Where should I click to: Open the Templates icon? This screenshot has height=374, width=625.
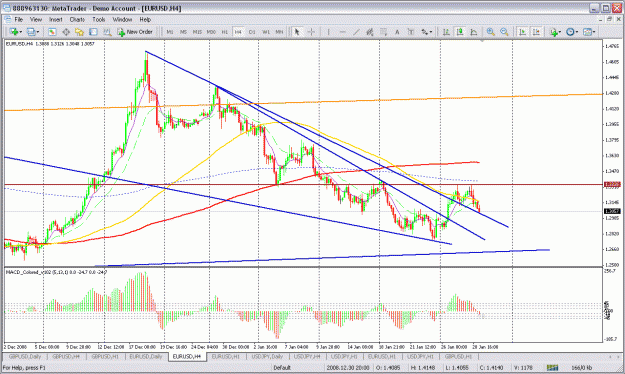(x=587, y=32)
